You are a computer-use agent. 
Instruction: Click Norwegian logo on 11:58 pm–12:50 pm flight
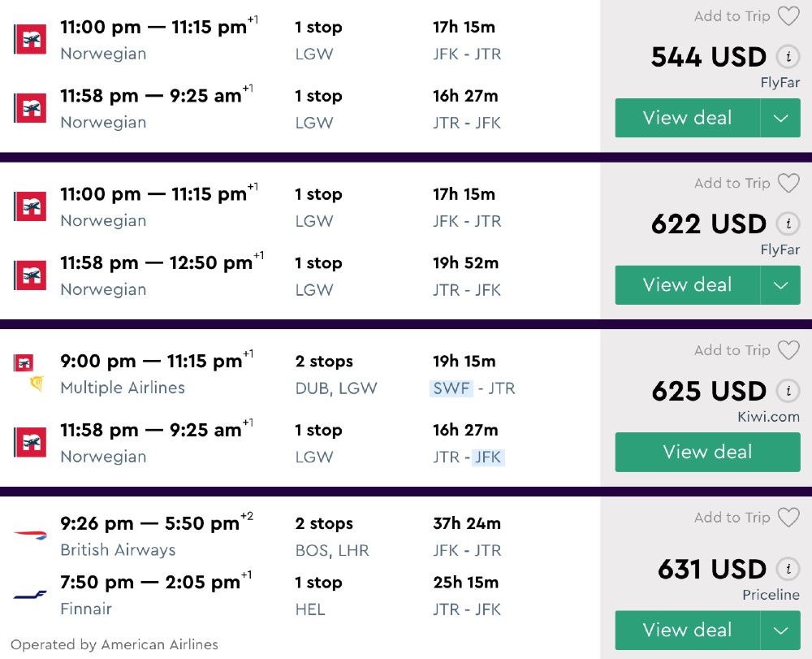click(x=30, y=275)
